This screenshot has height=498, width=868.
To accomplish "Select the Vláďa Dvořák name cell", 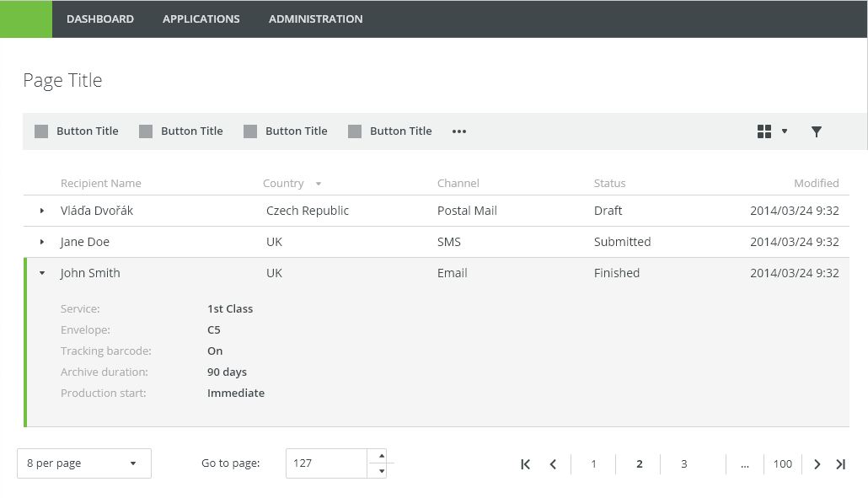I will coord(97,211).
